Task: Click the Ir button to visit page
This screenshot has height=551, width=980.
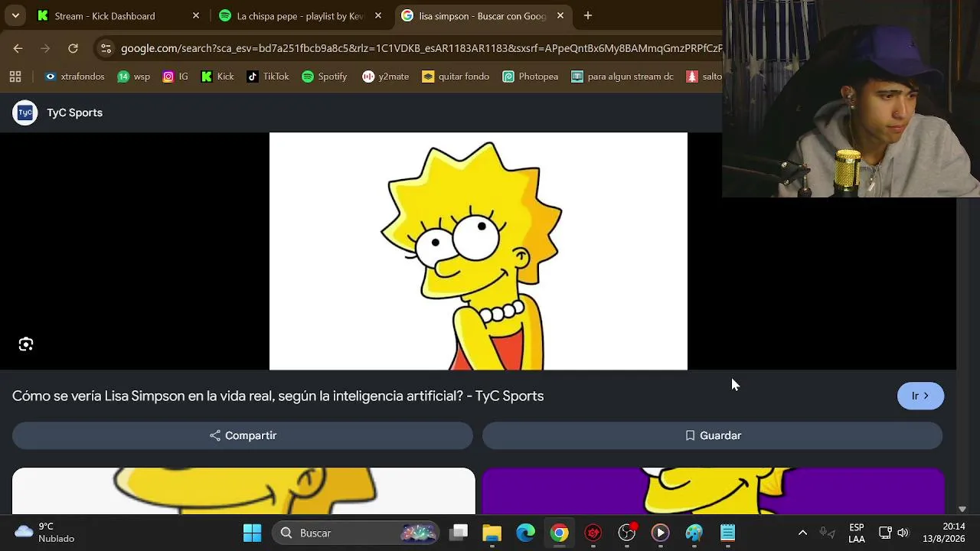Action: 920,396
